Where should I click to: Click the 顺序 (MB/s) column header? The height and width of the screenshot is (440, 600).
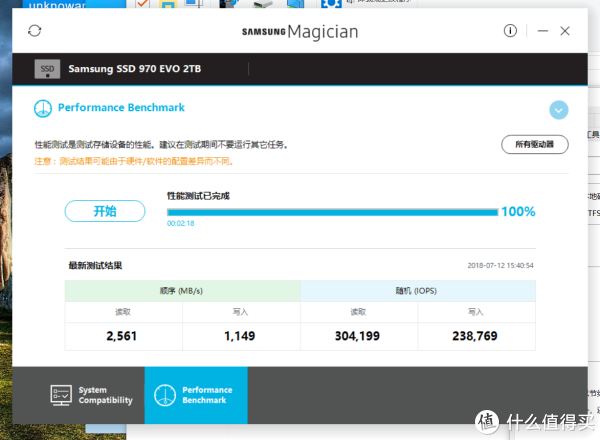[x=183, y=291]
